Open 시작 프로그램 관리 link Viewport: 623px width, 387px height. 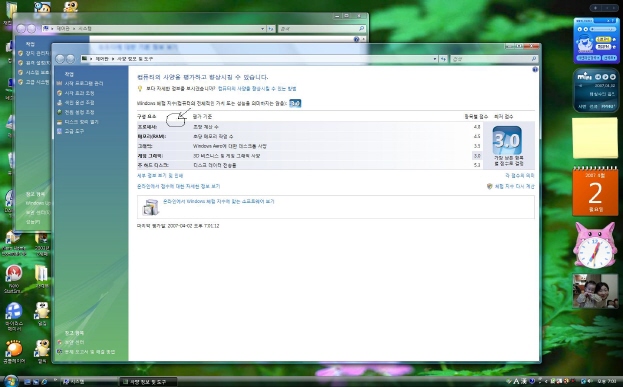pos(84,83)
